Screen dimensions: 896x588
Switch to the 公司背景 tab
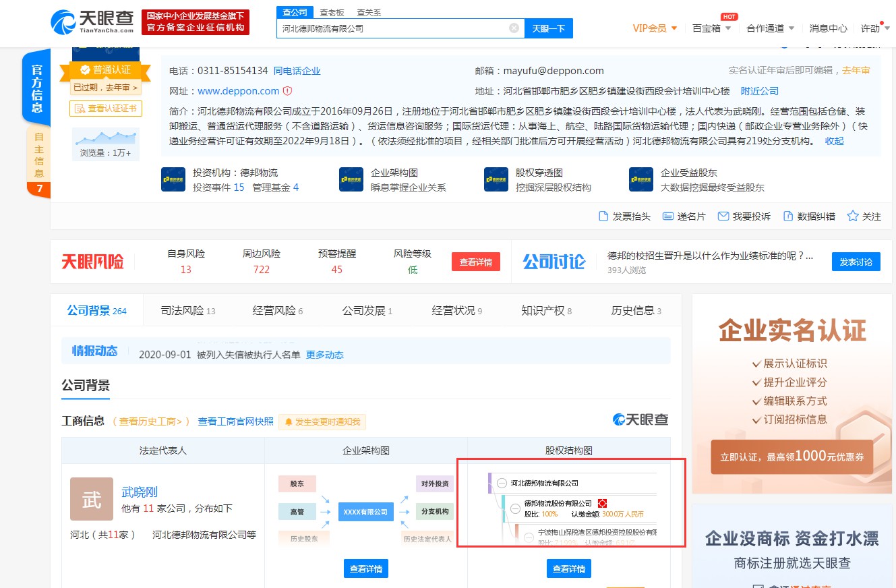click(96, 311)
